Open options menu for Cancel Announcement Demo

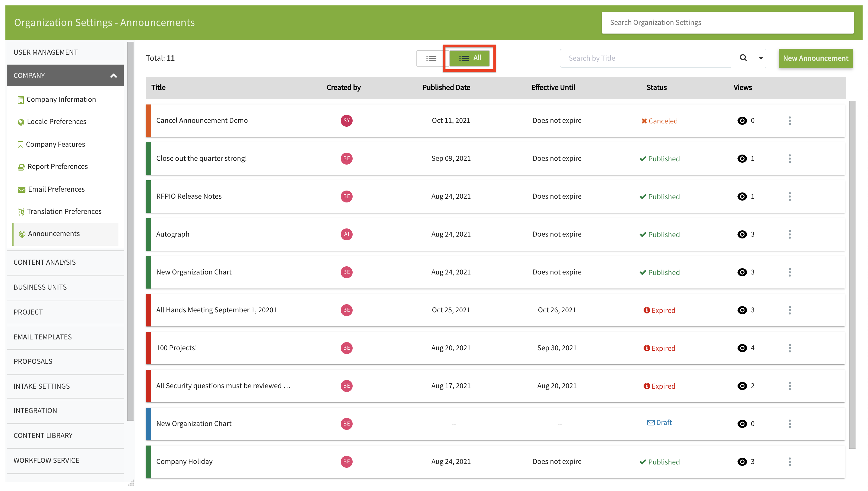(790, 120)
